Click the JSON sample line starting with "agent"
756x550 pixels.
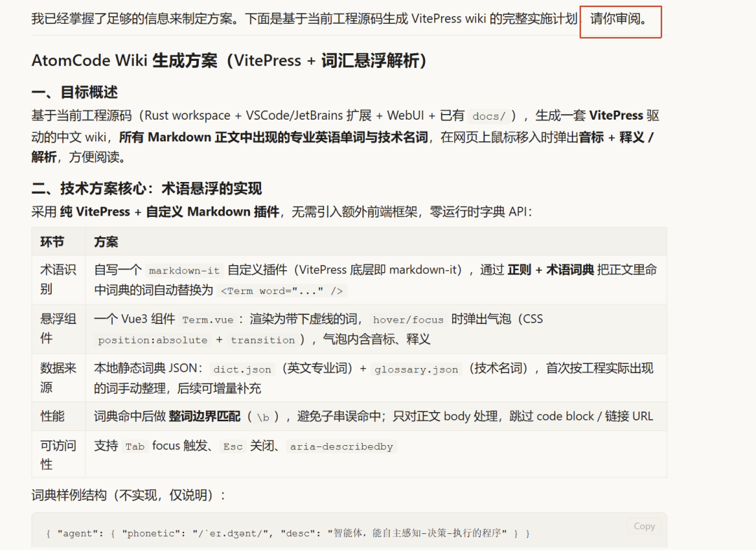point(288,533)
